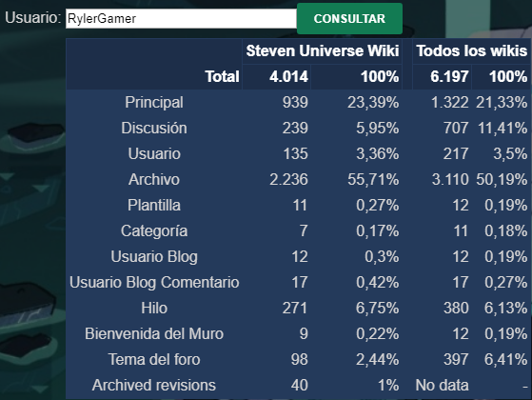Viewport: 532px width, 400px height.
Task: Click the CONSULTAR button
Action: click(349, 19)
